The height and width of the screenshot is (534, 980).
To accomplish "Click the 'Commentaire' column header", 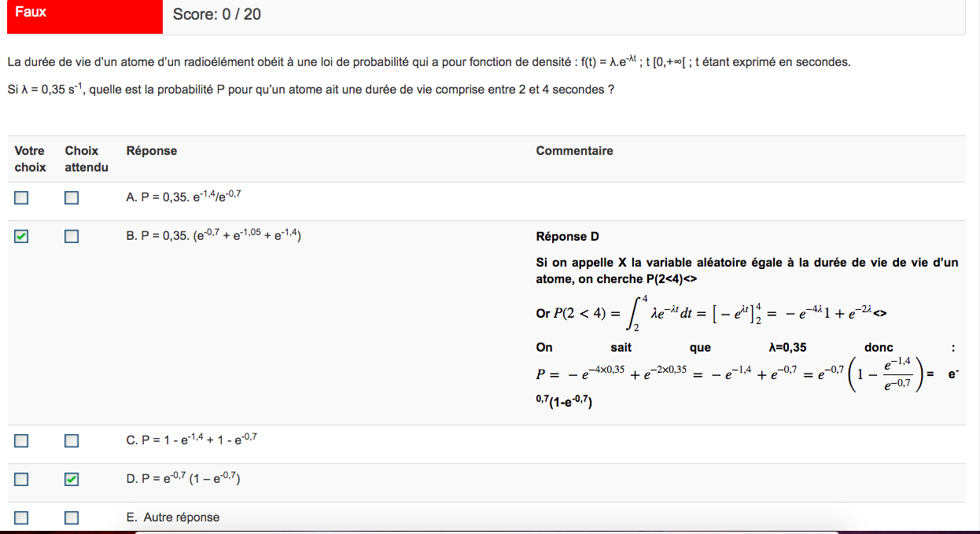I will pyautogui.click(x=574, y=151).
